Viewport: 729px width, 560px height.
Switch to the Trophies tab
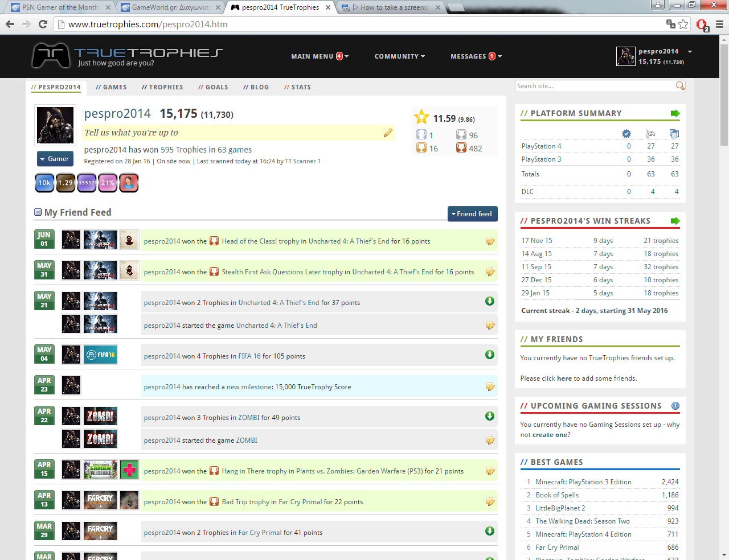click(162, 87)
